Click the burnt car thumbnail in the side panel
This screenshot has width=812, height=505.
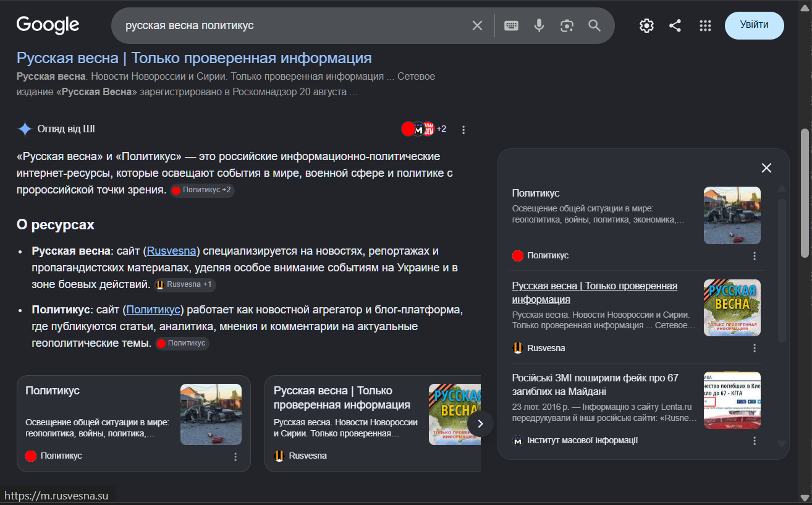click(732, 215)
